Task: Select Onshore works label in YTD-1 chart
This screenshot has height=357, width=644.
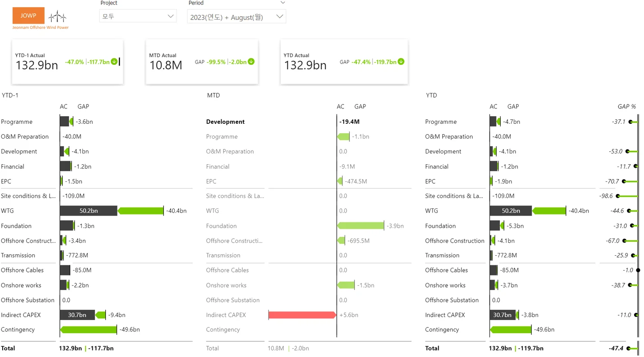Action: click(21, 285)
